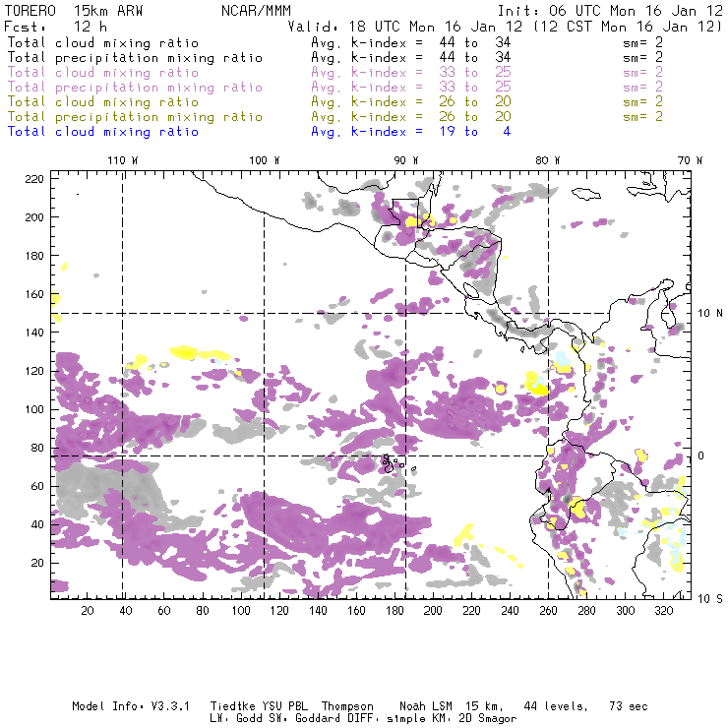Viewport: 728px width, 728px height.
Task: Click "k-index = 44 to 34" on top legend row
Action: 431,43
